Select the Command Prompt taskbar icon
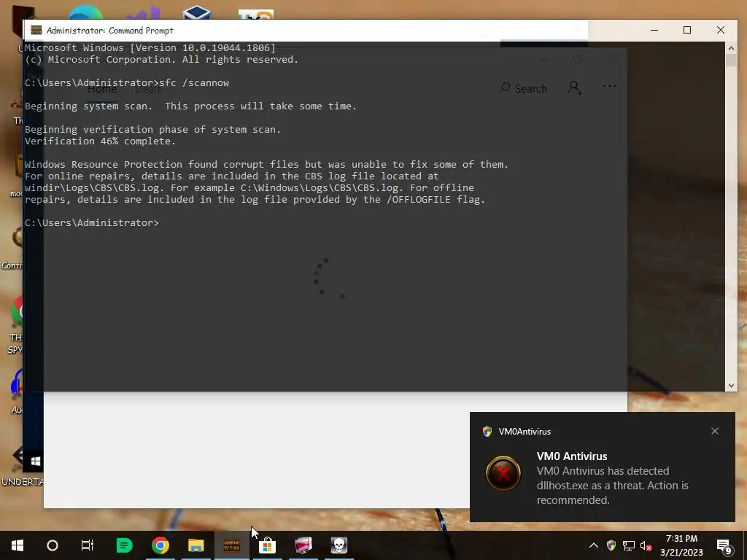This screenshot has width=747, height=560. [x=231, y=545]
